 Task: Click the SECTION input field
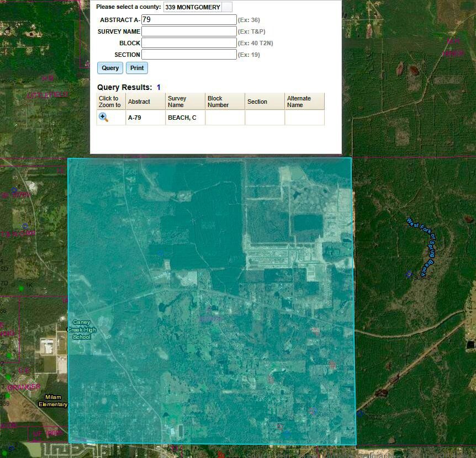189,55
